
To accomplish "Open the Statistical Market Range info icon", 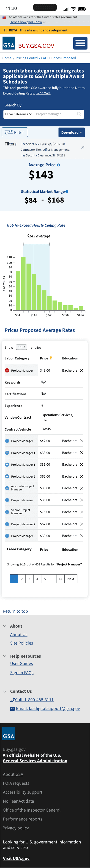I will [67, 191].
